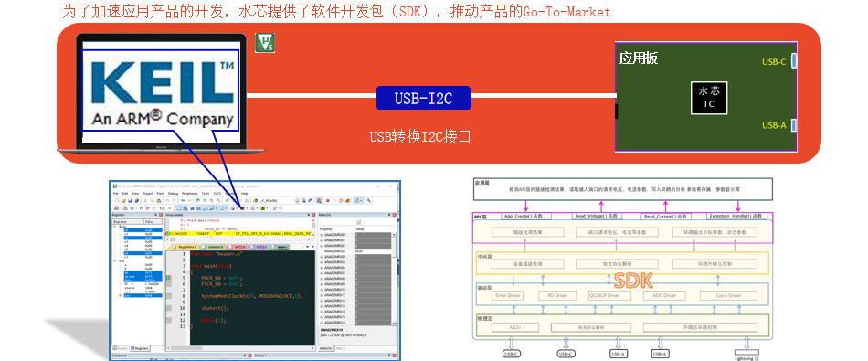
Task: Click the code editor horizontal scrollbar
Action: pyautogui.click(x=241, y=348)
